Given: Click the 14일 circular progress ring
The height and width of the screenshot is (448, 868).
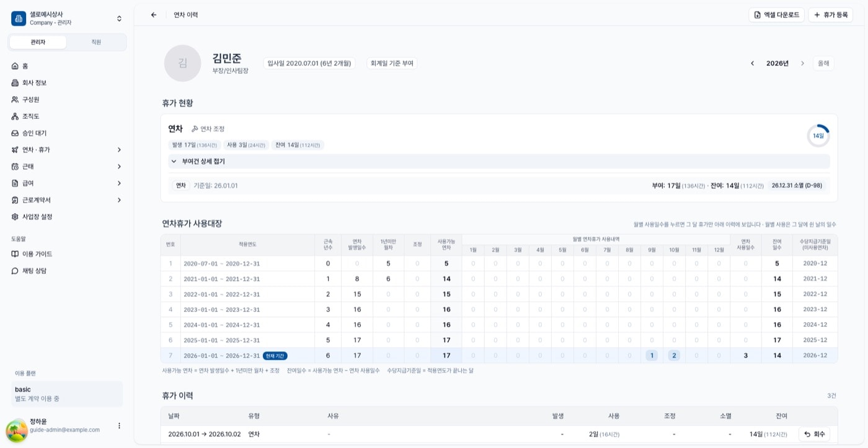Looking at the screenshot, I should 818,136.
